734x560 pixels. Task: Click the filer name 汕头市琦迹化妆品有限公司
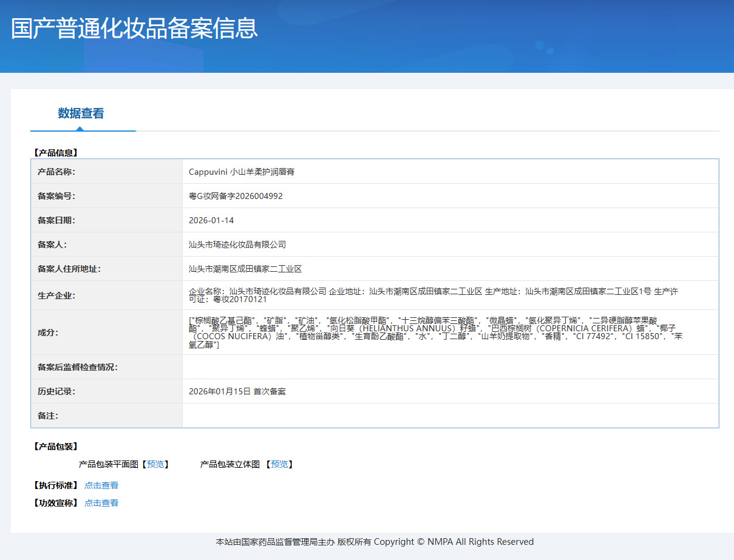pyautogui.click(x=237, y=245)
